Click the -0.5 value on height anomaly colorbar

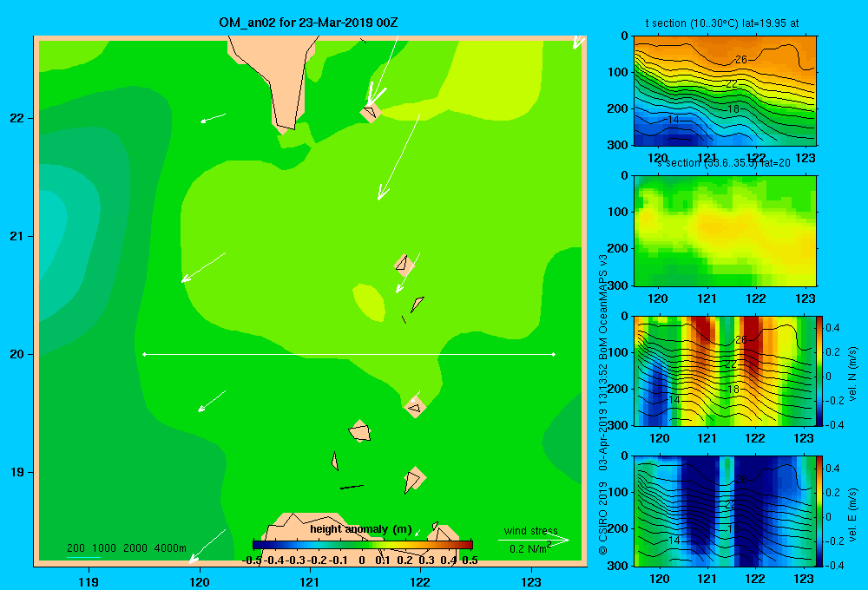click(x=252, y=560)
